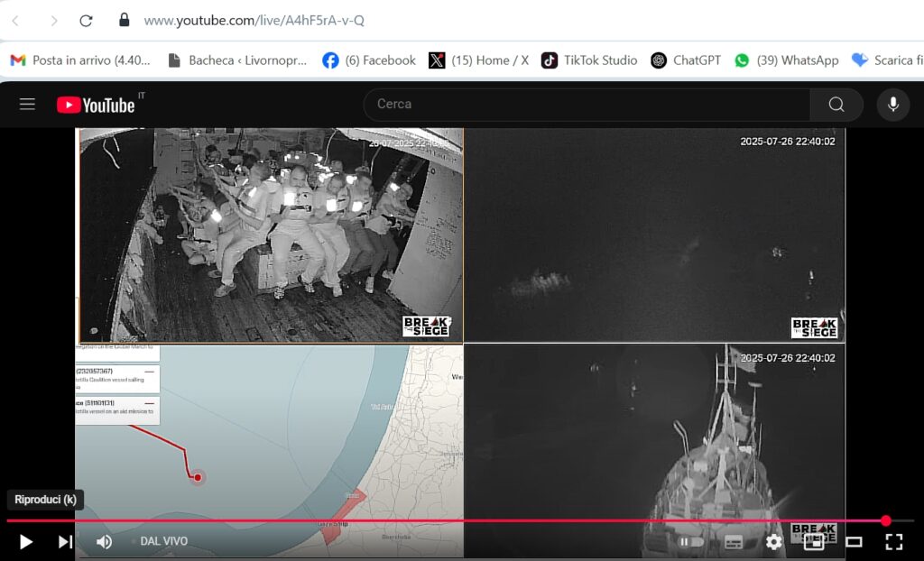
Task: Expand the YouTube guide with the hamburger
Action: tap(27, 104)
